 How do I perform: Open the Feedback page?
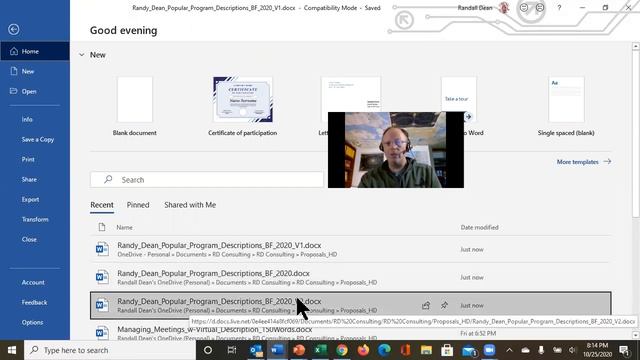click(x=35, y=302)
